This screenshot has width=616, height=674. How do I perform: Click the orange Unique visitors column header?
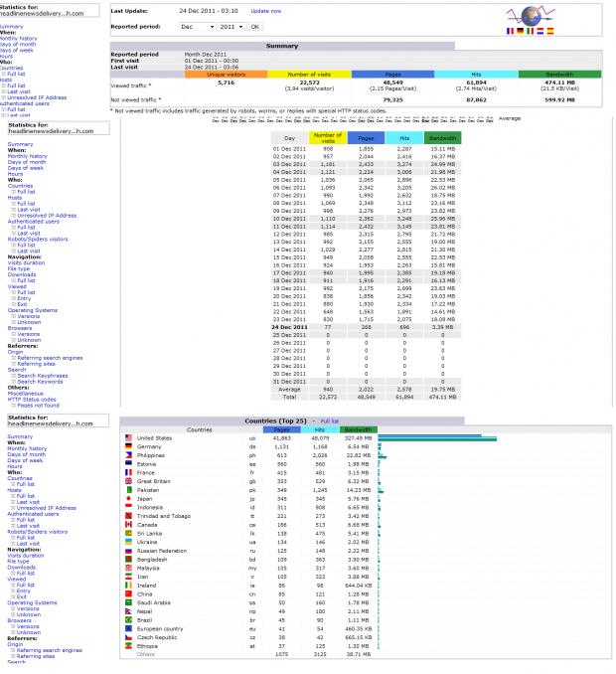click(226, 75)
